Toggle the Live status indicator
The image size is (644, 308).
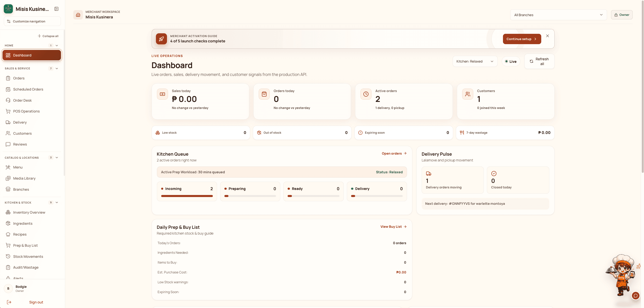click(511, 61)
